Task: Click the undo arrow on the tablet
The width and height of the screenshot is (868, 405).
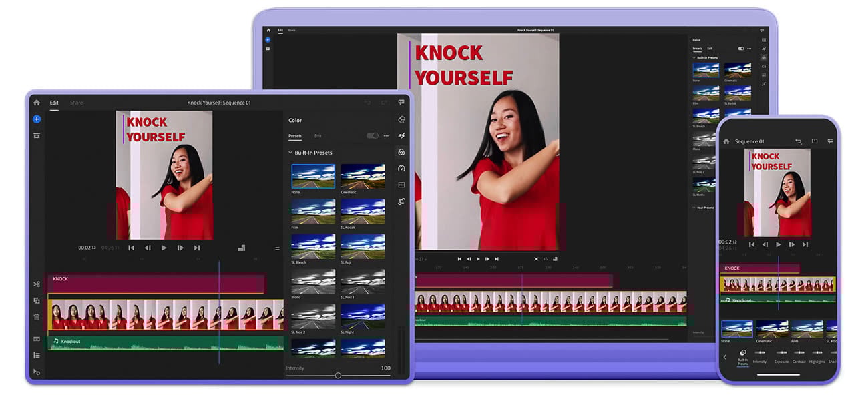Action: pyautogui.click(x=367, y=103)
